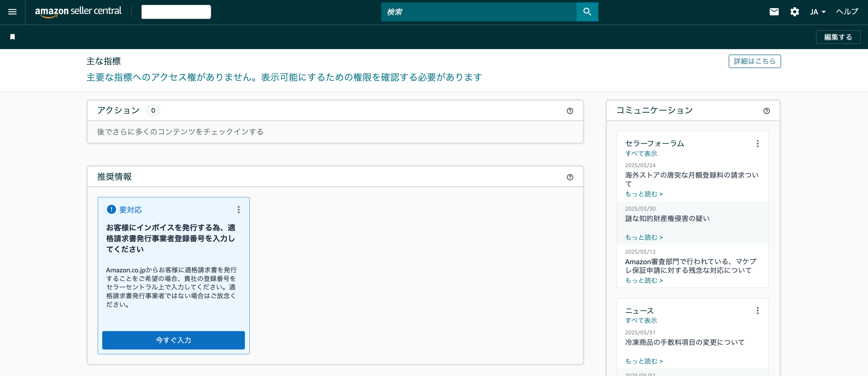The image size is (868, 376).
Task: Open news 冷凍商品の手数料項目の変更について
Action: [x=684, y=342]
